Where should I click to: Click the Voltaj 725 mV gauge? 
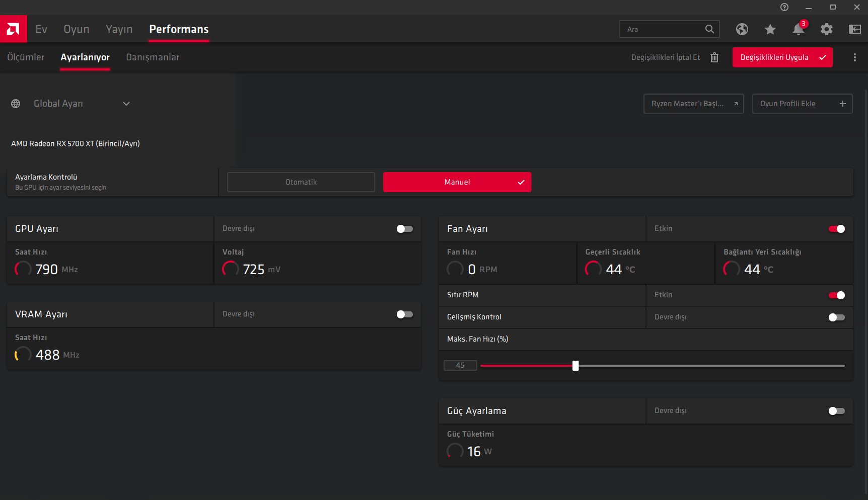point(231,269)
